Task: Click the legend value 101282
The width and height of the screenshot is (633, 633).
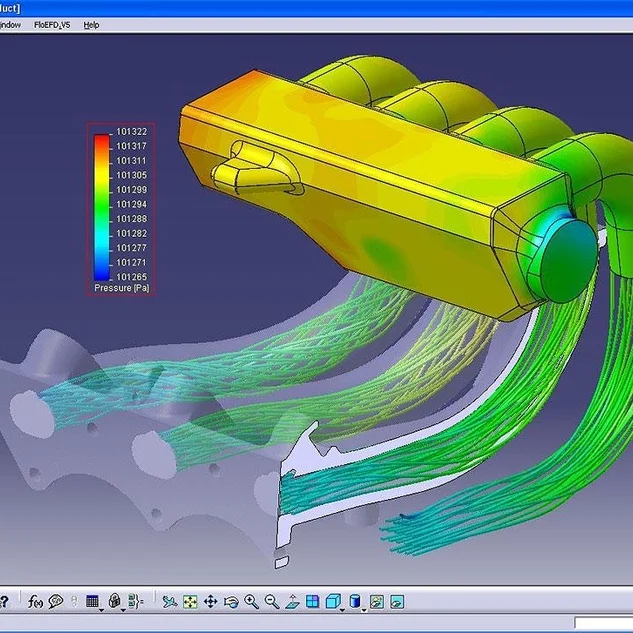Action: click(132, 233)
